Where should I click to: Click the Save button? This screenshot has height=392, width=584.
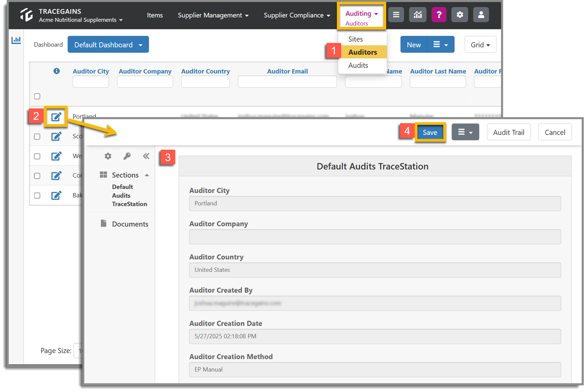430,132
